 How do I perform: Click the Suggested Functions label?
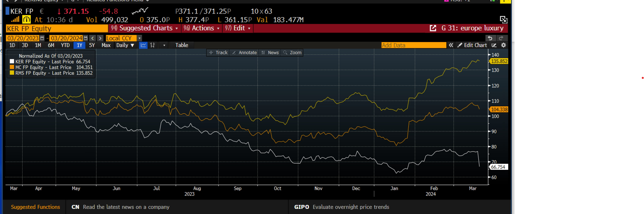tap(35, 207)
